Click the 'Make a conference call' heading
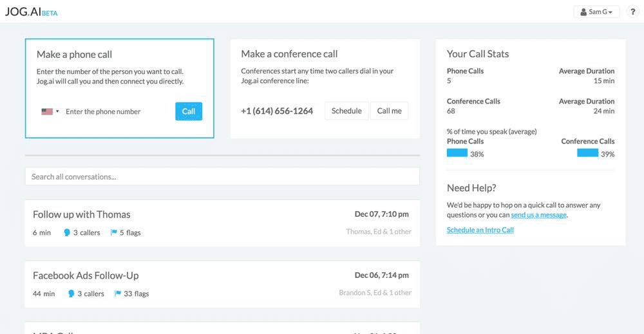This screenshot has width=644, height=334. 289,54
